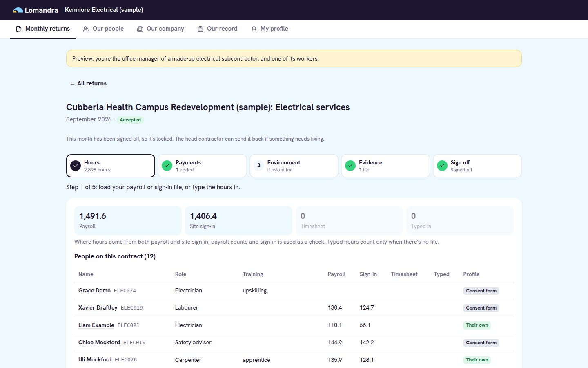Click the Hours step checkmark icon
Viewport: 588px width, 368px height.
pos(76,166)
